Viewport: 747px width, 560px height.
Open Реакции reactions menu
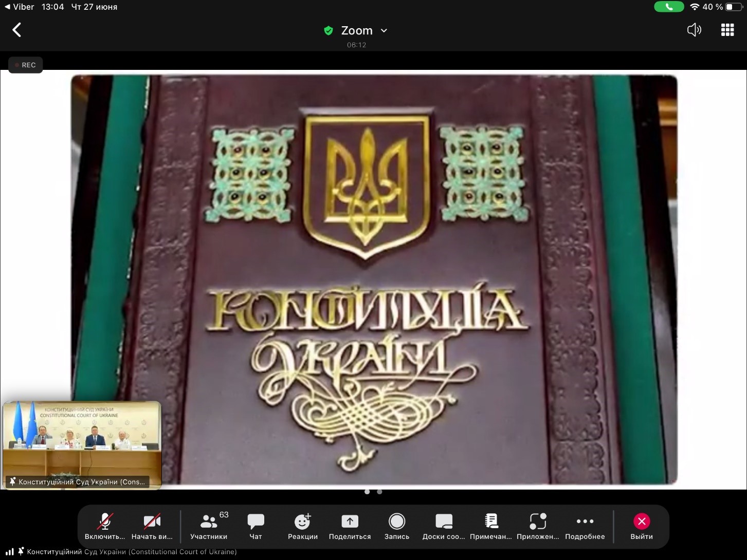(x=303, y=527)
